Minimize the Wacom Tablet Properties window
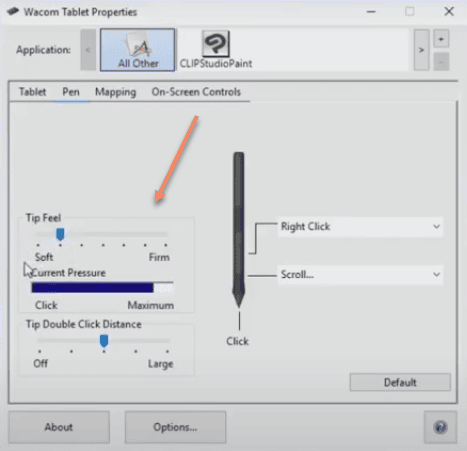Screen dimensions: 467x451 tap(371, 12)
